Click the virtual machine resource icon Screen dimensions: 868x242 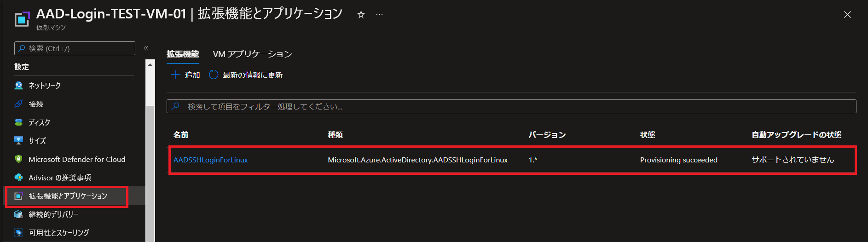pos(22,19)
